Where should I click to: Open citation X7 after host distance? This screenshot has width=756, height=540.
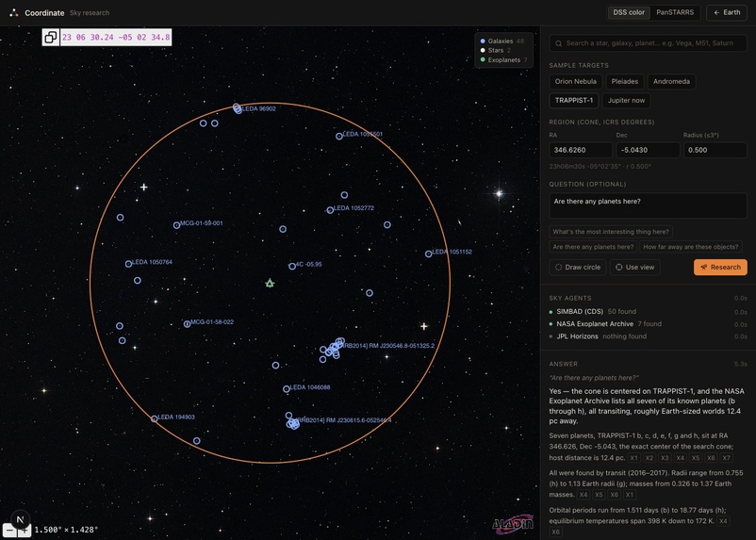[x=726, y=458]
